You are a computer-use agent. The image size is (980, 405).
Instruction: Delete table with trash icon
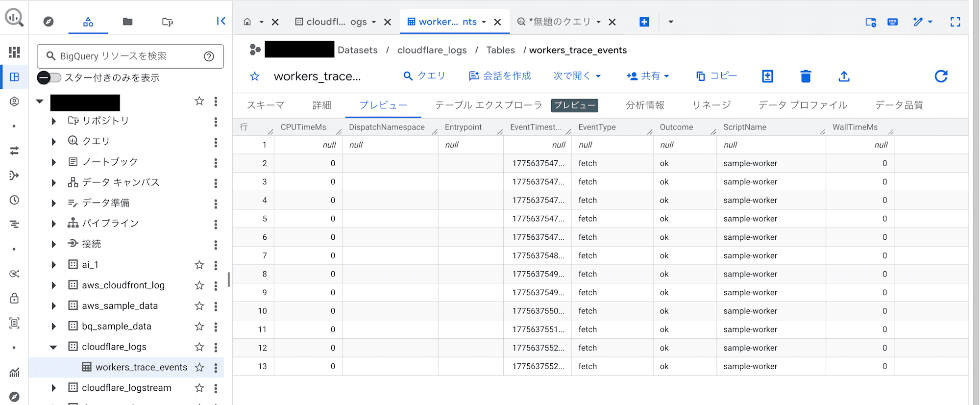click(806, 76)
